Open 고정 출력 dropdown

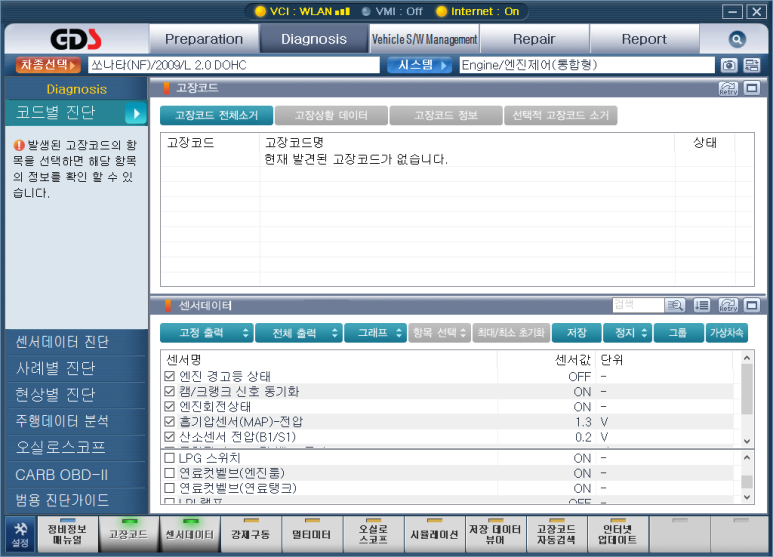pyautogui.click(x=207, y=333)
